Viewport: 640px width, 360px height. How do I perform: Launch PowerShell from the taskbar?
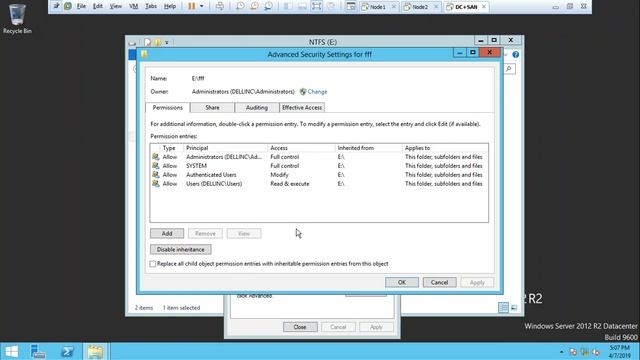[67, 351]
